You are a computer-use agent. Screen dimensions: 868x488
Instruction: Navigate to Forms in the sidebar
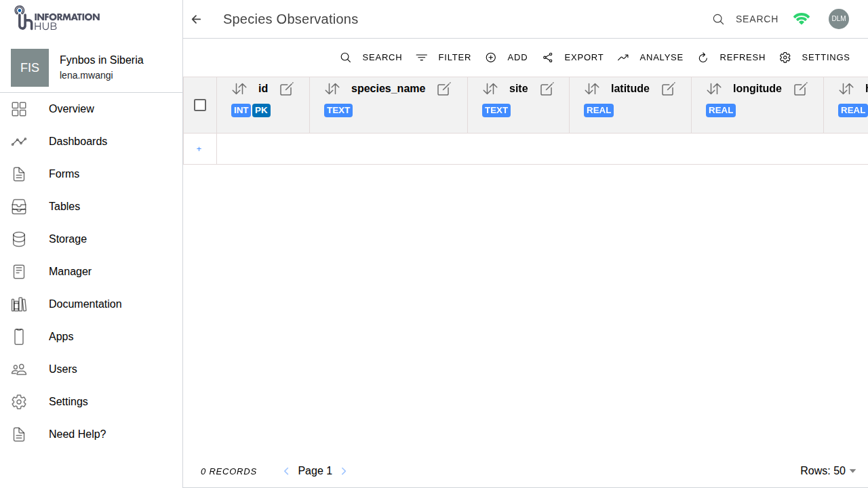pos(92,174)
